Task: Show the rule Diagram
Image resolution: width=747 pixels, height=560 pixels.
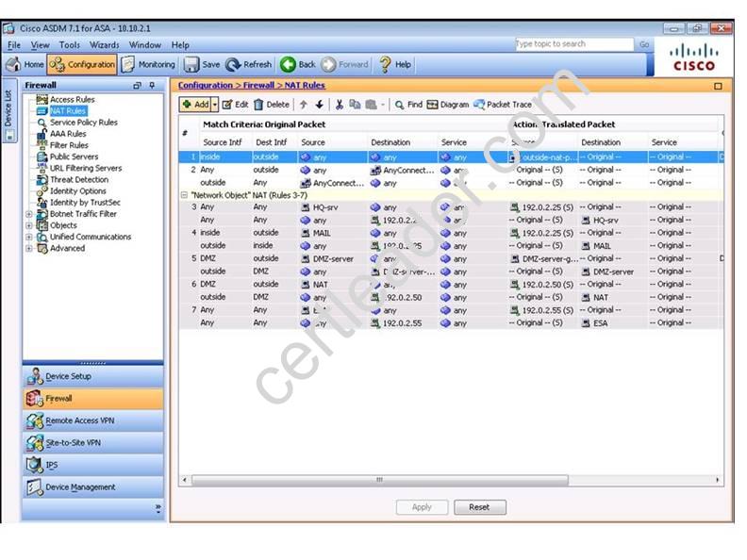Action: (x=448, y=105)
